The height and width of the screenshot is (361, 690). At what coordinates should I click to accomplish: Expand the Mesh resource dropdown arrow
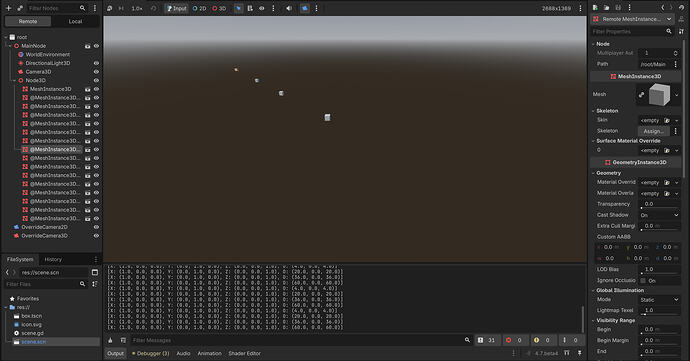[677, 95]
